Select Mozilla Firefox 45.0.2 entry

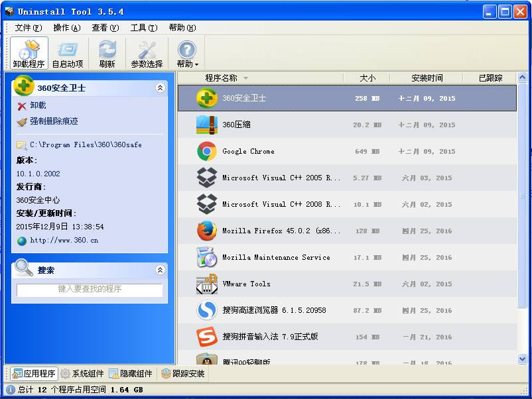(281, 231)
